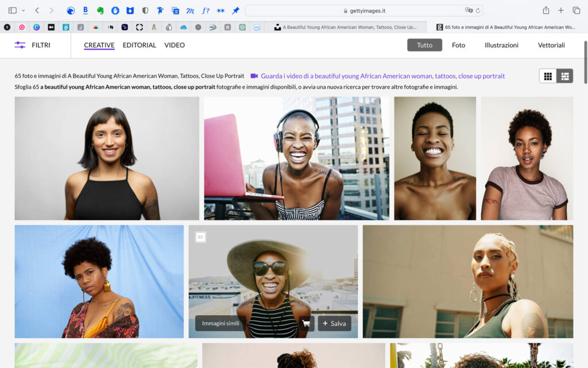
Task: Show the tab overview
Action: [x=577, y=10]
